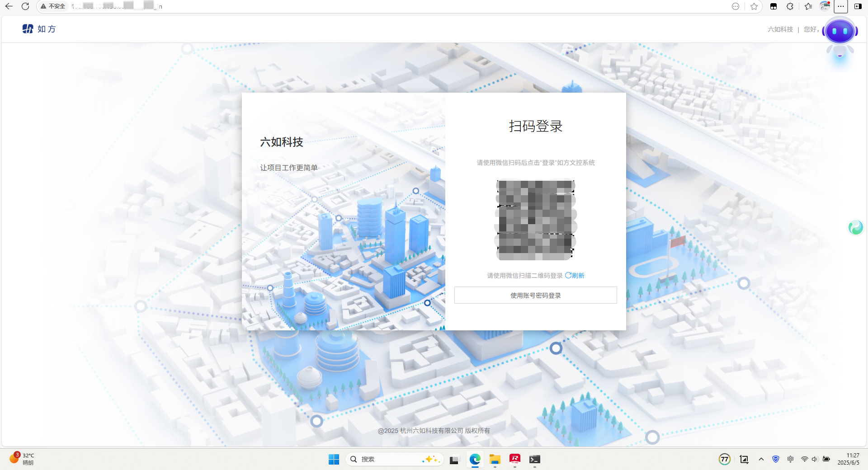The width and height of the screenshot is (868, 470).
Task: Click the QR code image
Action: [536, 220]
